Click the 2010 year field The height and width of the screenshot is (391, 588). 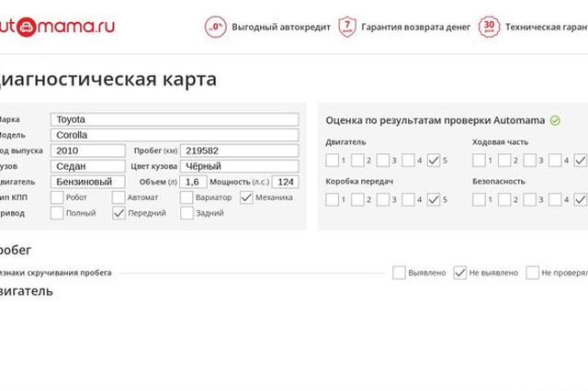tap(88, 151)
